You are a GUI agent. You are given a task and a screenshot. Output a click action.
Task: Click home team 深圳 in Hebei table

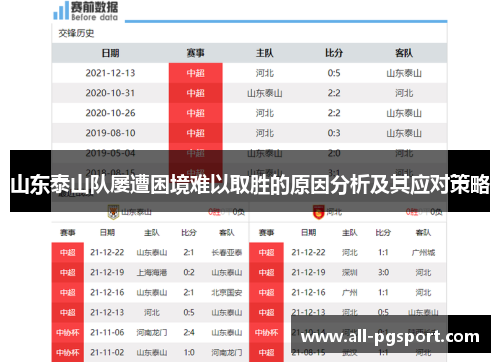pyautogui.click(x=350, y=273)
